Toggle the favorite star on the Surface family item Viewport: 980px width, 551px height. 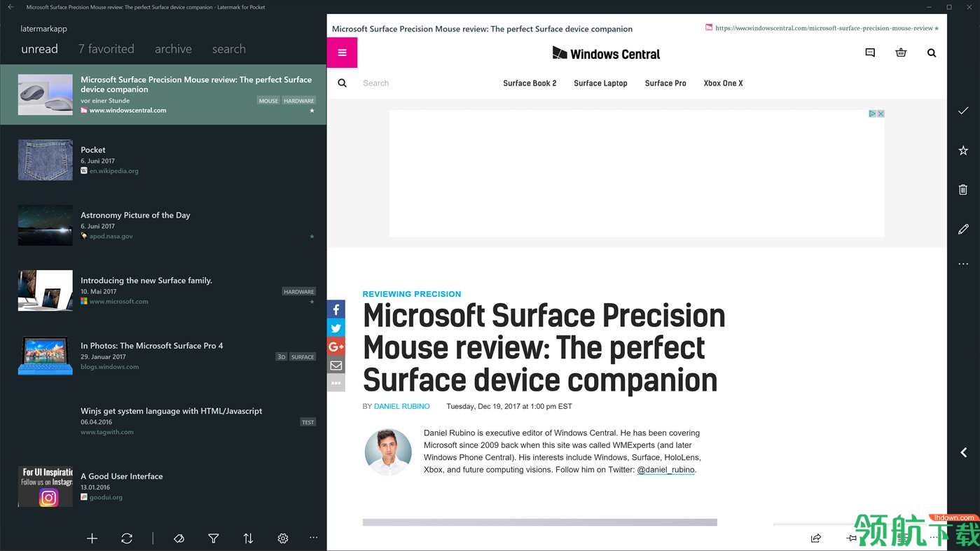click(x=312, y=302)
